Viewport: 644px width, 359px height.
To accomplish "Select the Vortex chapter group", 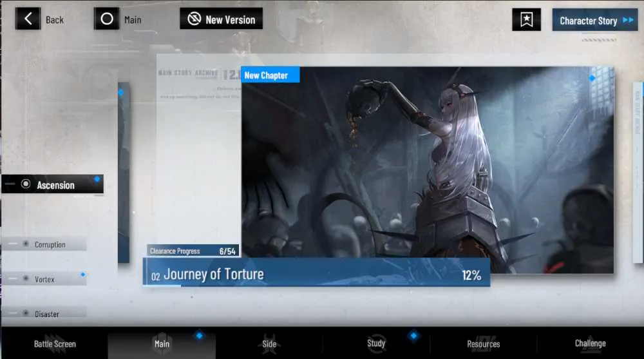I will (x=44, y=279).
